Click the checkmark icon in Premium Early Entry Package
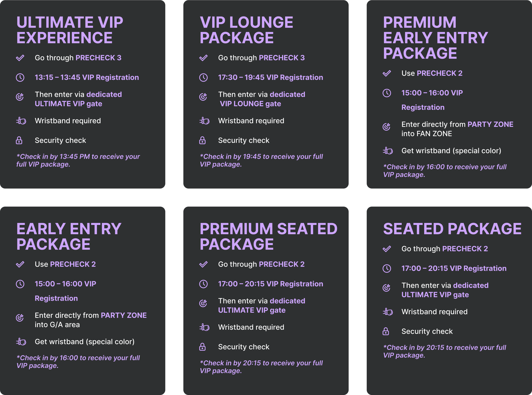This screenshot has height=395, width=532. coord(387,73)
